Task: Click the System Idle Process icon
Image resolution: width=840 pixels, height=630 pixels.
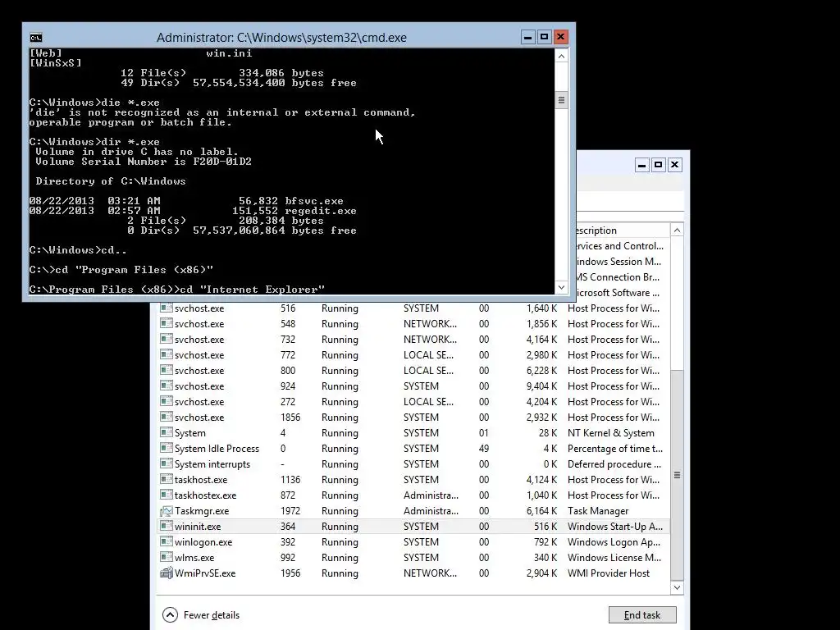Action: click(166, 448)
